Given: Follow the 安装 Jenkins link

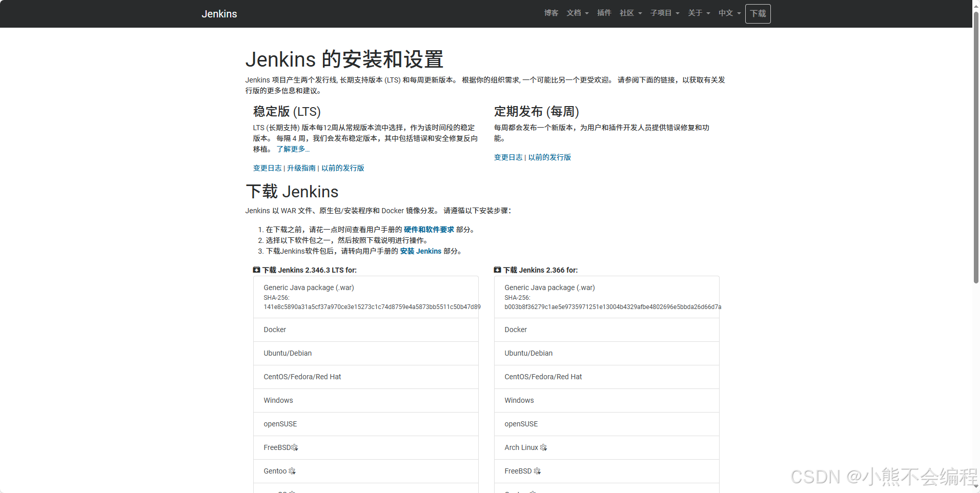Looking at the screenshot, I should pyautogui.click(x=420, y=251).
